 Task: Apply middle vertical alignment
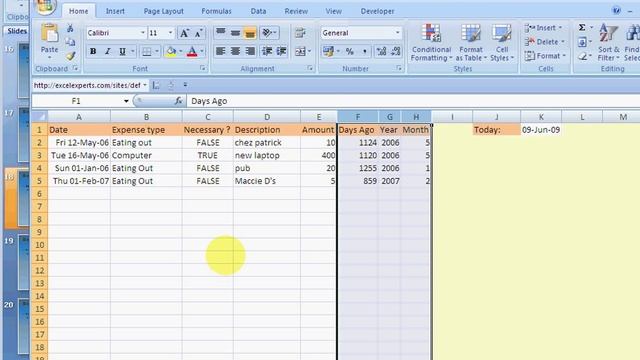click(235, 33)
